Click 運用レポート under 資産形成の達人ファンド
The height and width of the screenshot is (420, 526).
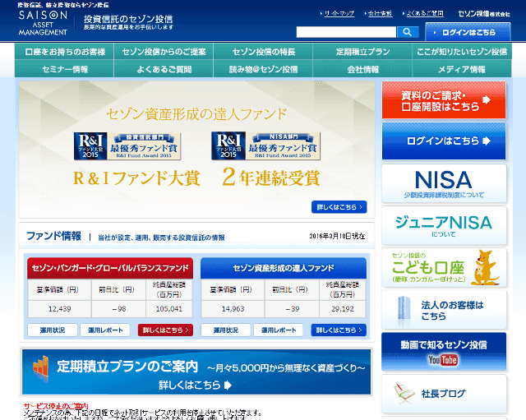(279, 330)
